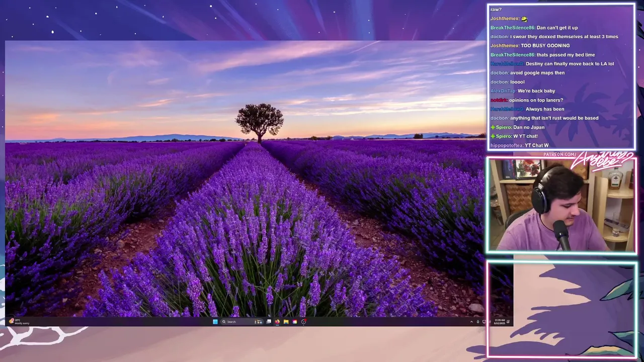The width and height of the screenshot is (644, 362).
Task: Open the clock and date in the taskbar
Action: click(500, 322)
